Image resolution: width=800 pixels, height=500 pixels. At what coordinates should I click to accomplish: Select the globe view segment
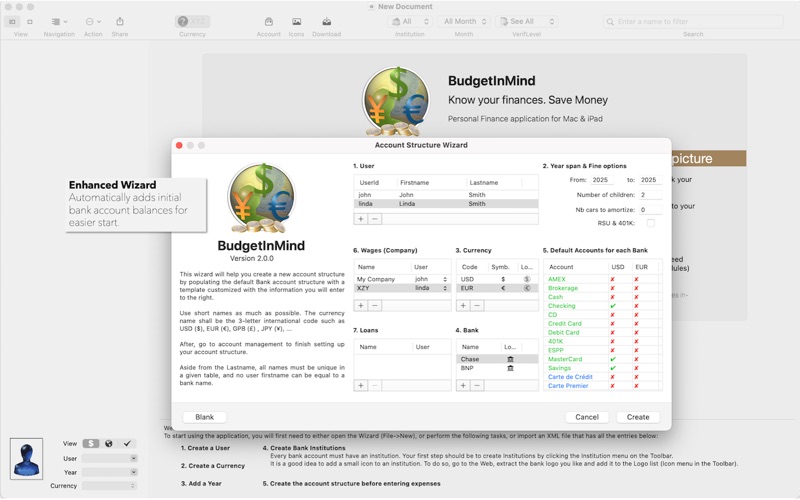pos(109,443)
